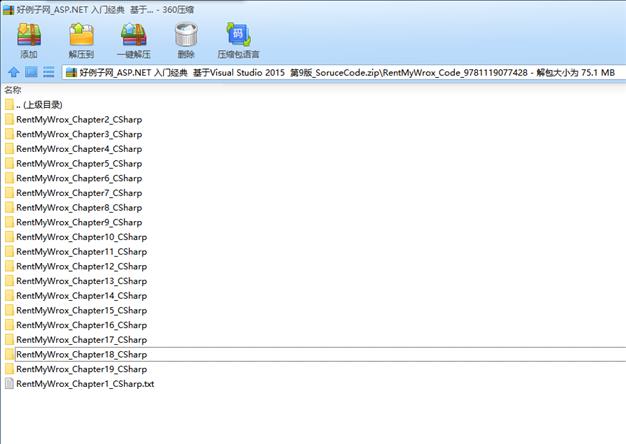Click the folder icon of Chapter2_CSharp
The width and height of the screenshot is (626, 444).
[10, 119]
